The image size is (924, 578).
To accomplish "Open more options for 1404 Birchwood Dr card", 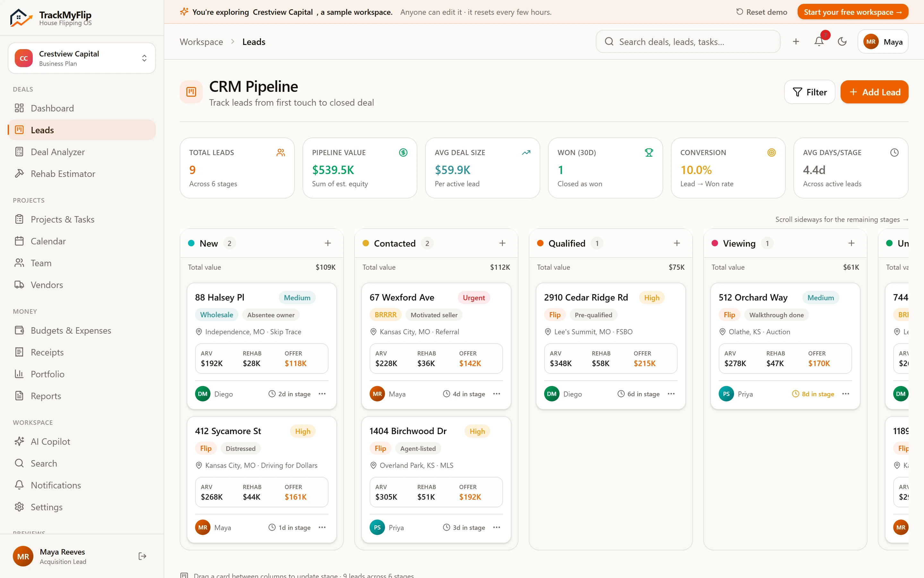I will [x=496, y=527].
